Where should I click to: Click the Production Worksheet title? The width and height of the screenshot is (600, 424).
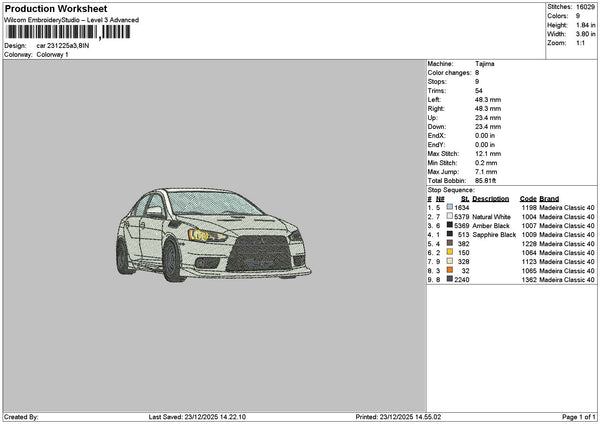55,8
